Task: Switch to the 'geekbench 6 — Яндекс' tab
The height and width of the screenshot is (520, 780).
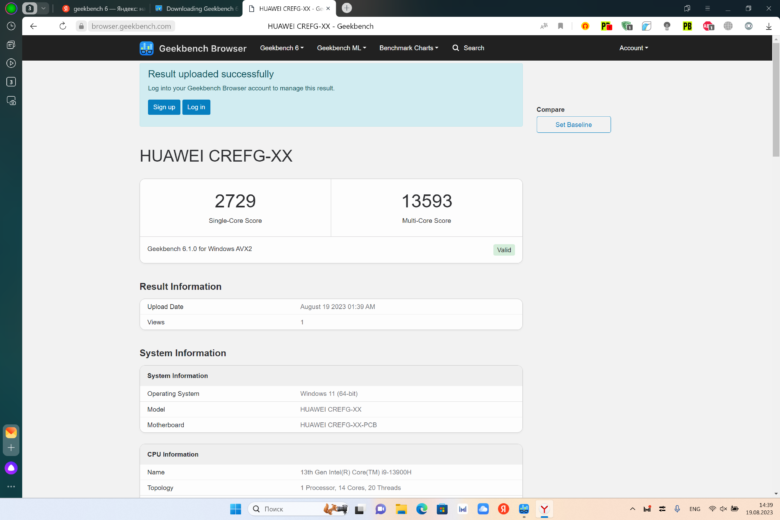Action: tap(103, 8)
